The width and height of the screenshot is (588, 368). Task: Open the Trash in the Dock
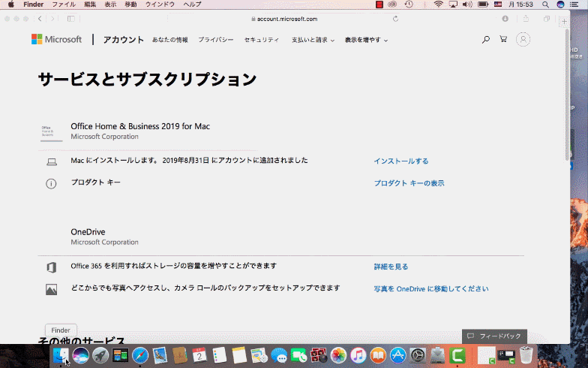(526, 354)
